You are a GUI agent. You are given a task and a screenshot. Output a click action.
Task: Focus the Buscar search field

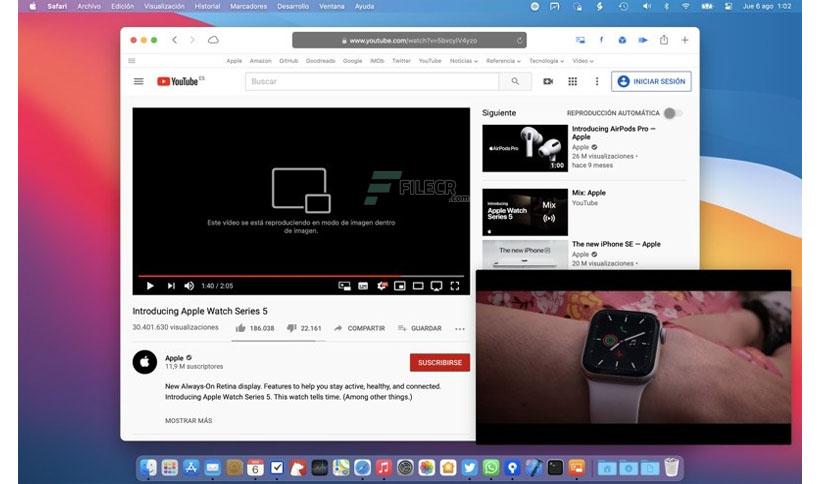[x=372, y=82]
